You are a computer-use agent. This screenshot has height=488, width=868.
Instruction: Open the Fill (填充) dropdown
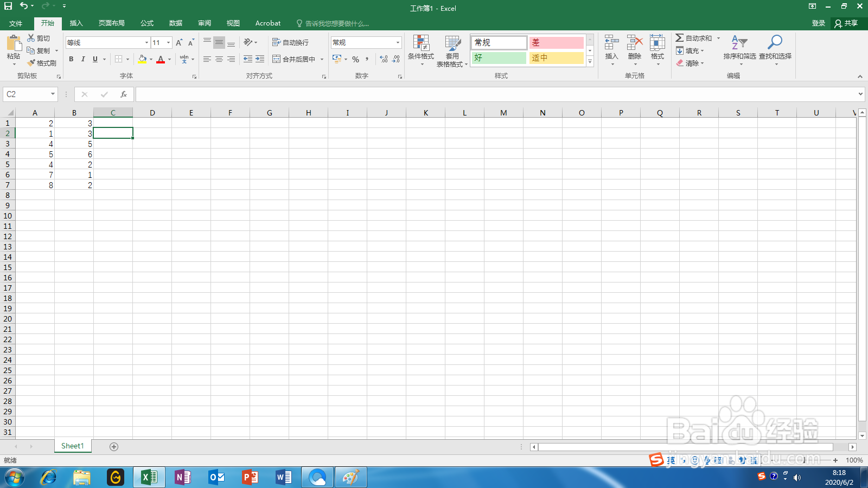point(690,51)
